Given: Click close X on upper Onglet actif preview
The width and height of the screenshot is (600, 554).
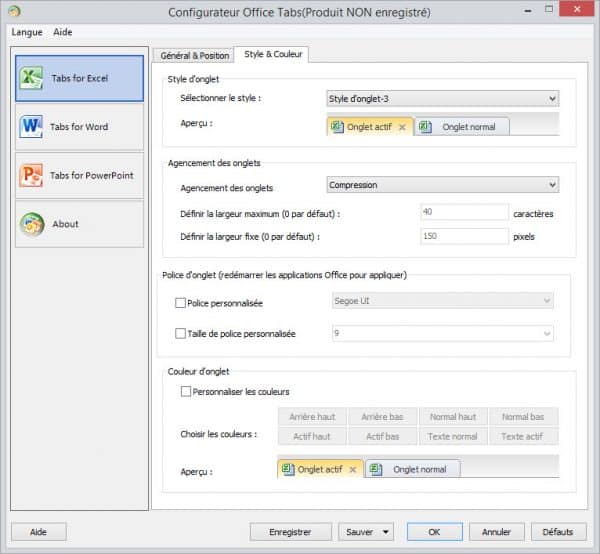Looking at the screenshot, I should (x=402, y=127).
